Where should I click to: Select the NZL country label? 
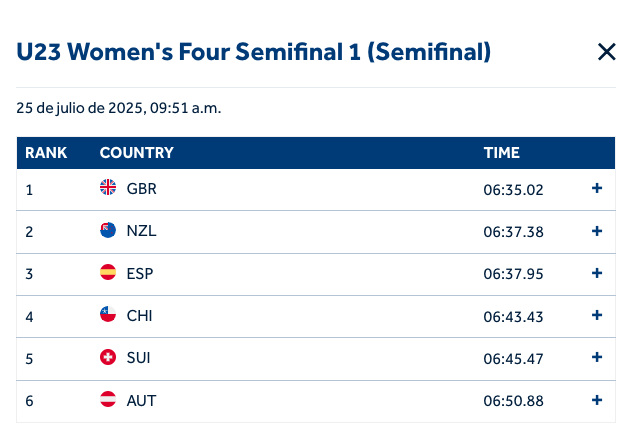pyautogui.click(x=142, y=231)
